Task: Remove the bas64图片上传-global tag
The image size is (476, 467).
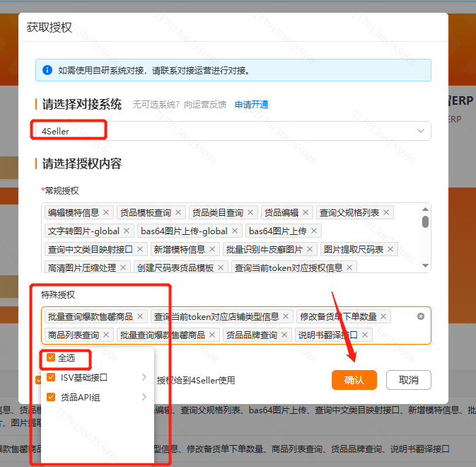Action: [235, 231]
